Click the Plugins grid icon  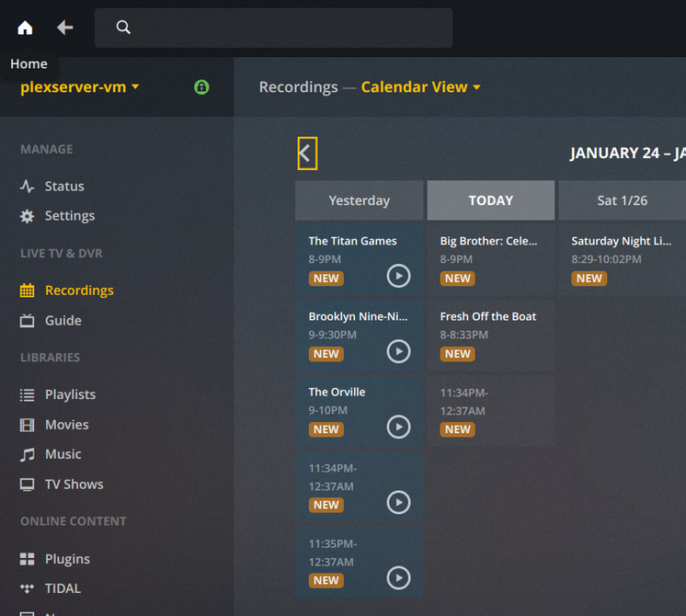(x=27, y=559)
